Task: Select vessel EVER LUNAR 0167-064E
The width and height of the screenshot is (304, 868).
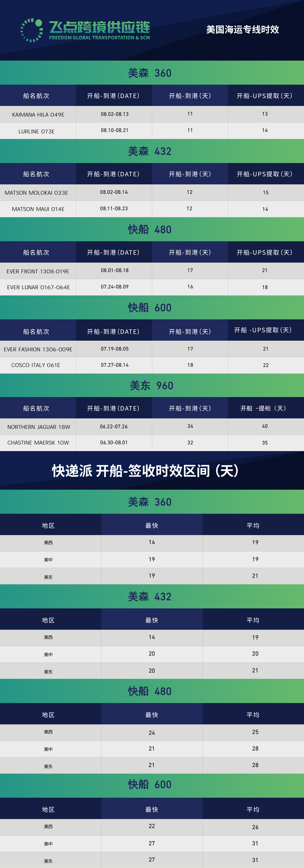Action: [38, 287]
